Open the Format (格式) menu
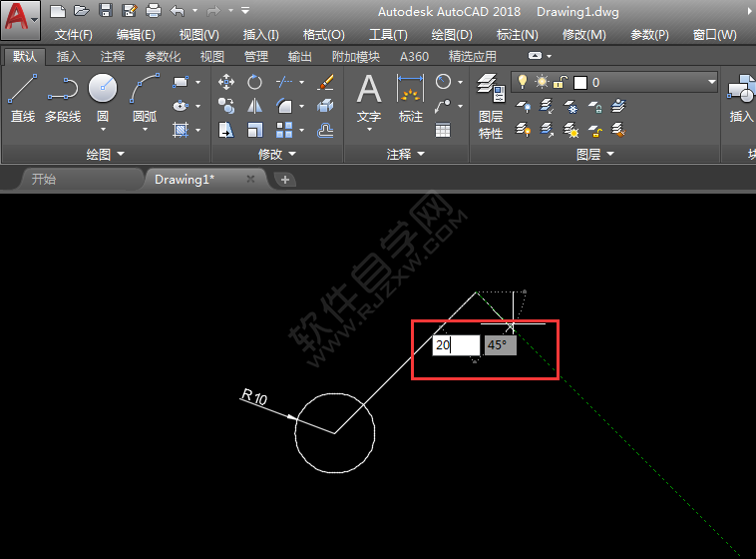 click(324, 35)
